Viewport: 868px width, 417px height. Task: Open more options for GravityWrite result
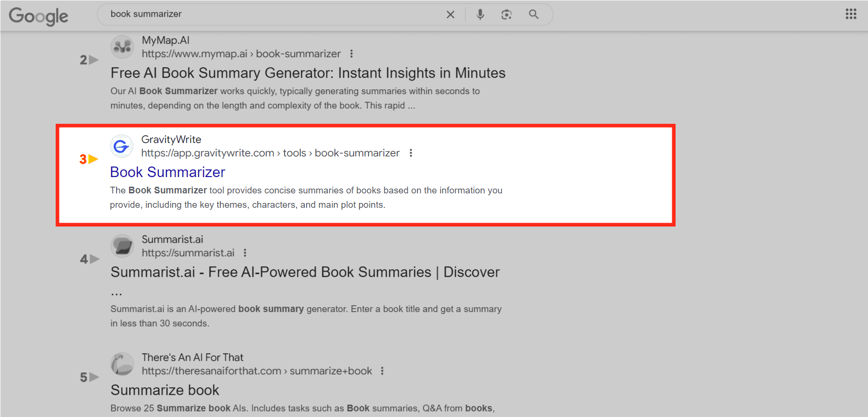click(411, 153)
